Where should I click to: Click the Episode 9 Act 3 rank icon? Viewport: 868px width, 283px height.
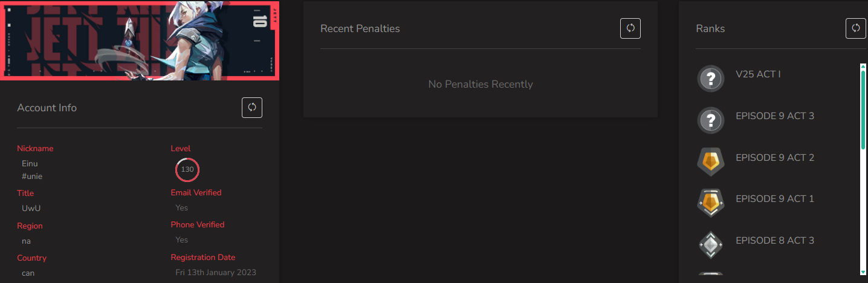711,120
